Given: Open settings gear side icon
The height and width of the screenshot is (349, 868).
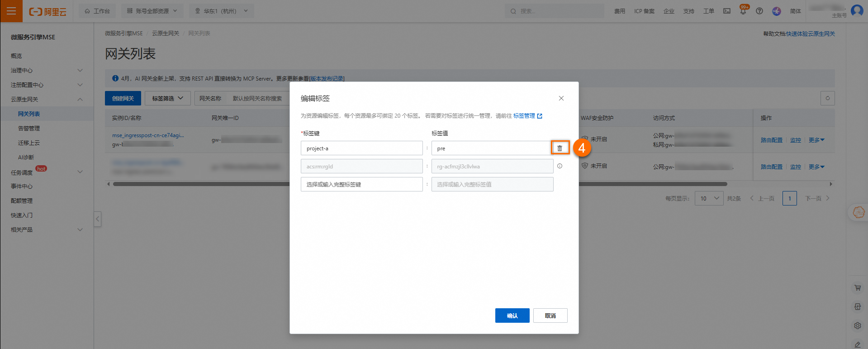Looking at the screenshot, I should click(x=857, y=325).
